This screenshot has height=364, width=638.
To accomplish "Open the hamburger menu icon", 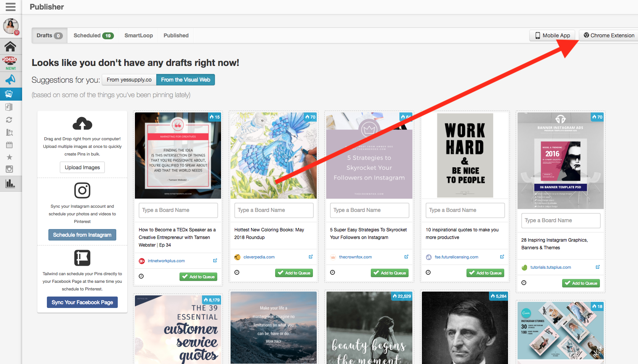I will pos(11,7).
